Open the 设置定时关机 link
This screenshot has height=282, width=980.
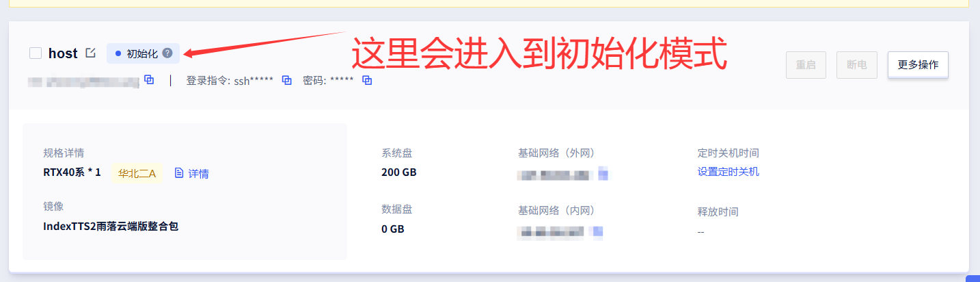click(728, 172)
